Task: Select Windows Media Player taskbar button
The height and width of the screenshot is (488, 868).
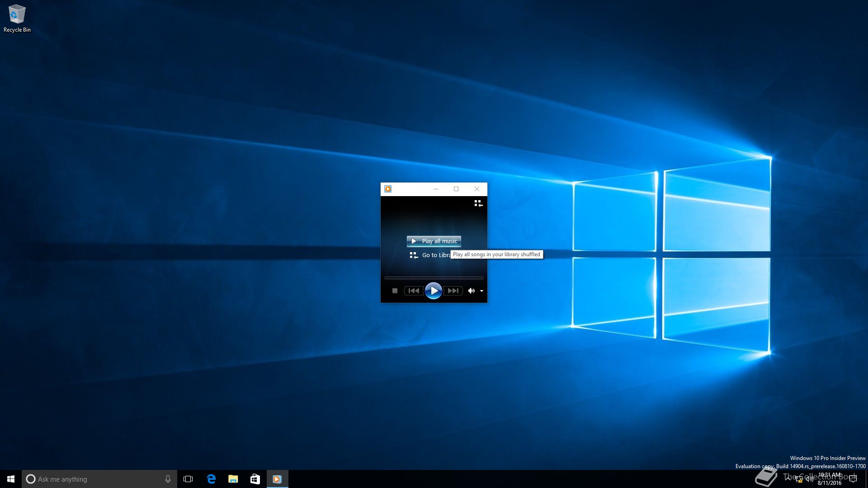Action: coord(277,479)
